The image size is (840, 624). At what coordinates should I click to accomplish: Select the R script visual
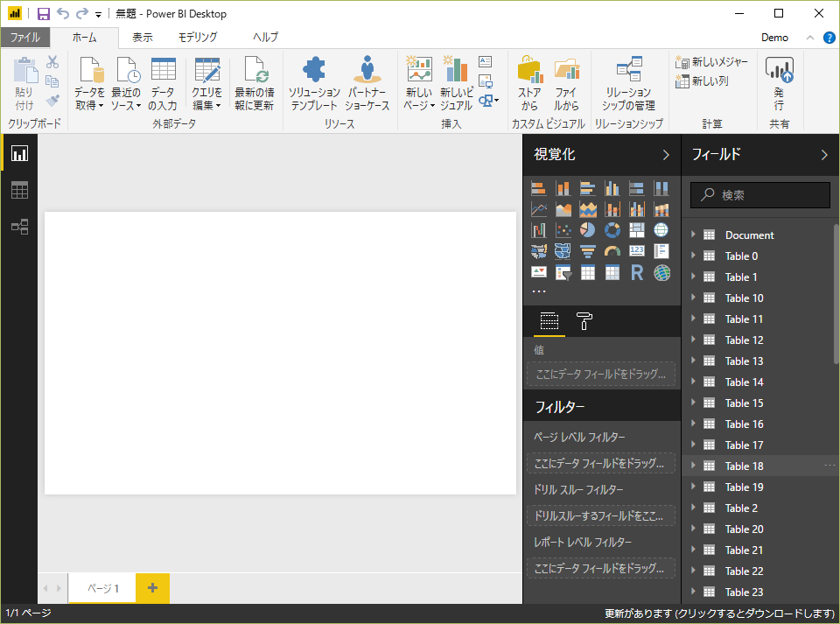(x=637, y=273)
